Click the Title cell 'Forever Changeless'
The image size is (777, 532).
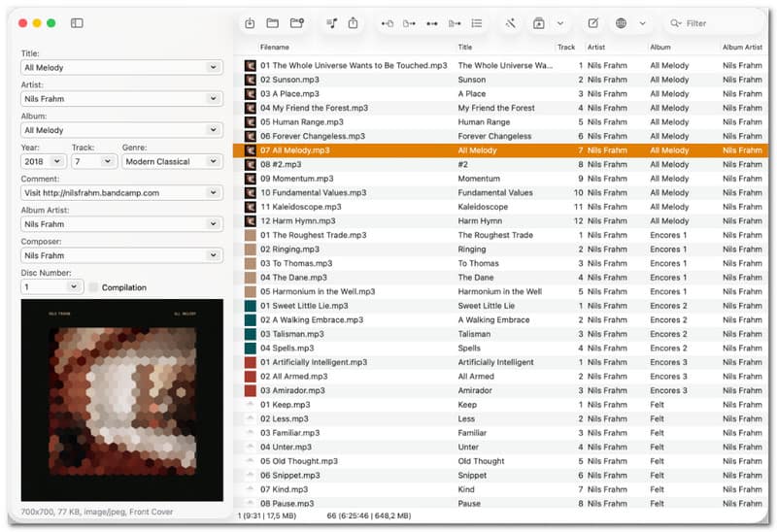(x=494, y=136)
